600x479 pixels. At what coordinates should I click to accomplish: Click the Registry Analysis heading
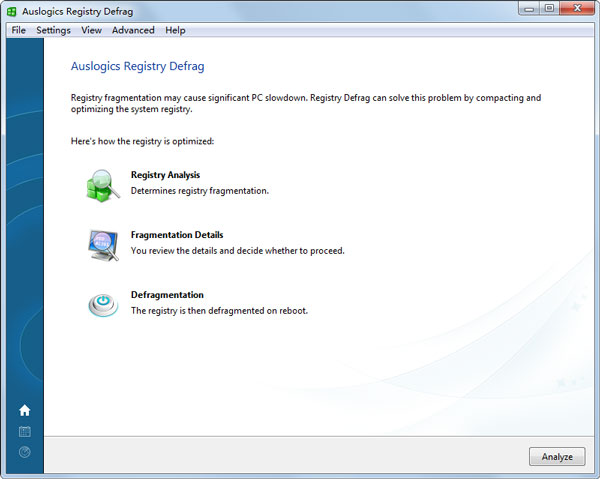pyautogui.click(x=165, y=175)
